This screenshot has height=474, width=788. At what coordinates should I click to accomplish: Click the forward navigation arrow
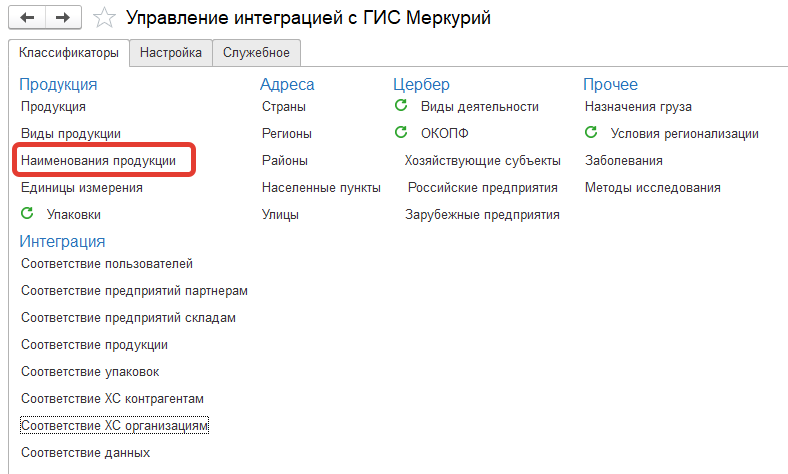pos(63,18)
